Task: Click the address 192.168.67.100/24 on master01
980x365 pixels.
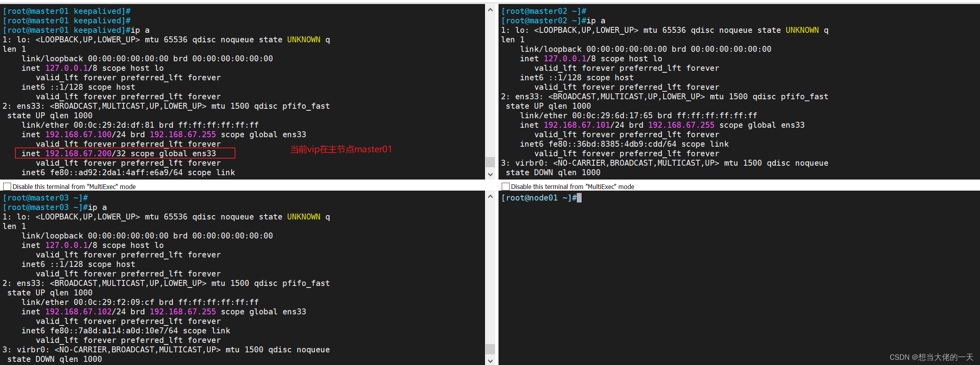Action: tap(85, 134)
